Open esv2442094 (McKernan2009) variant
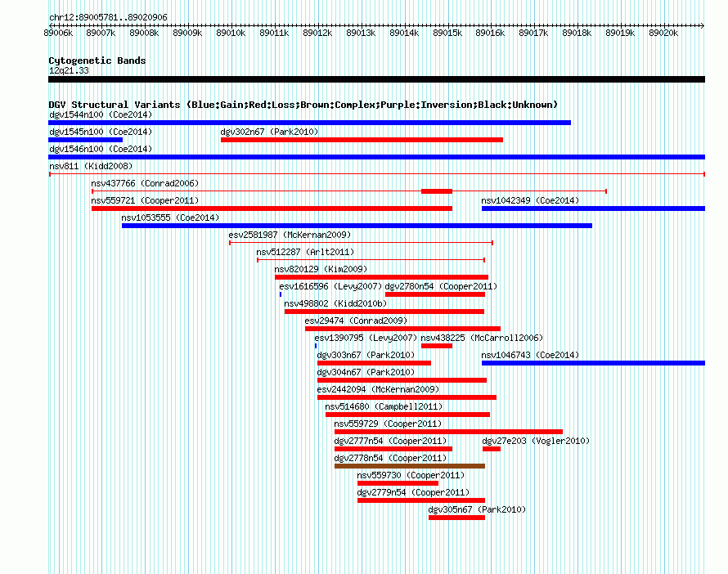728x574 pixels. click(x=378, y=389)
